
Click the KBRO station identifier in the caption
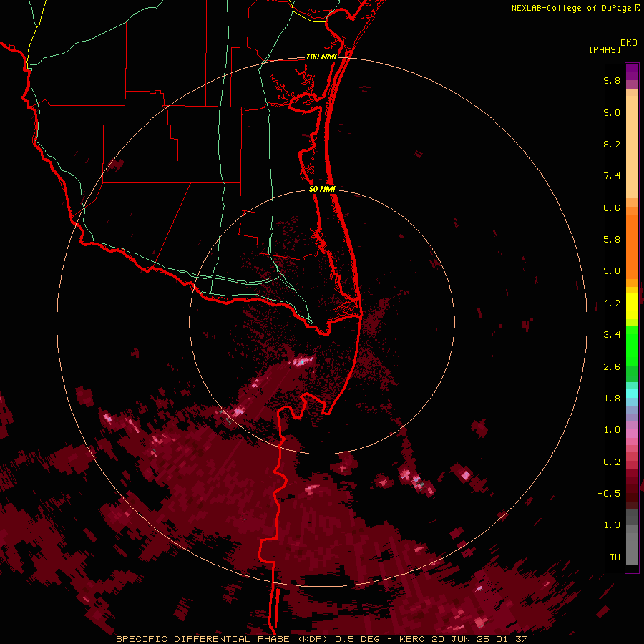[x=413, y=639]
